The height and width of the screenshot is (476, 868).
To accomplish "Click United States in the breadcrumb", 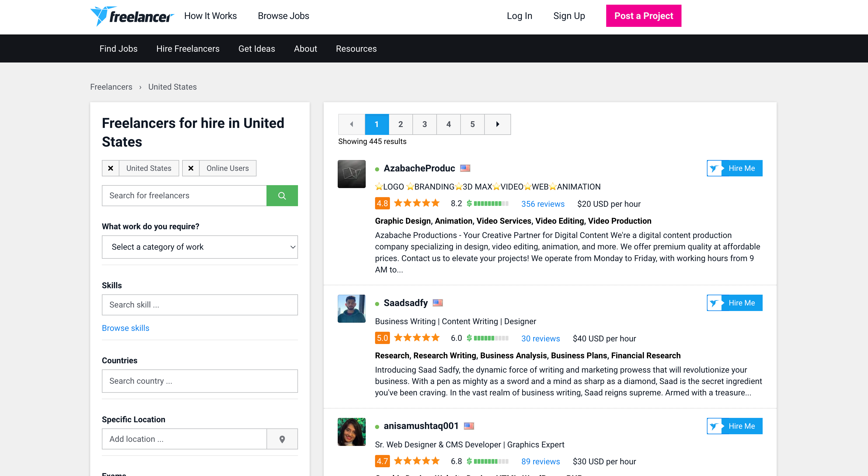I will [x=172, y=87].
